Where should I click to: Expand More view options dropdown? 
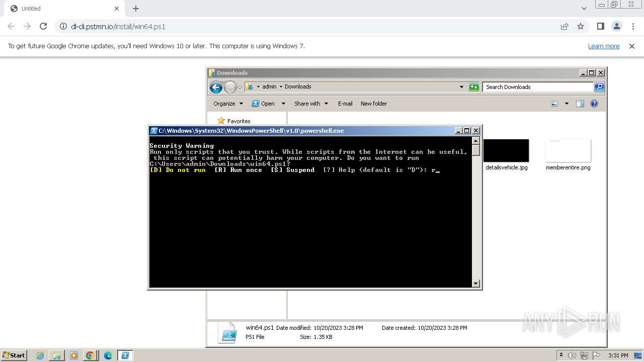(x=567, y=104)
